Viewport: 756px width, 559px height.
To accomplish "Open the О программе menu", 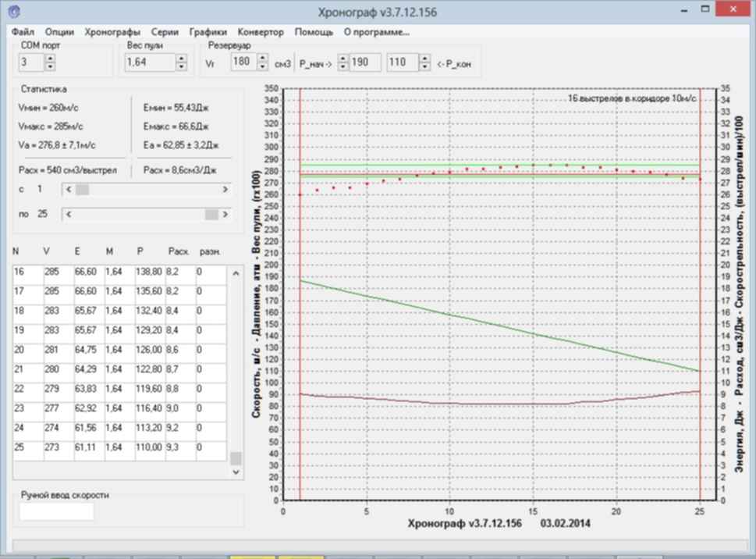I will (377, 32).
